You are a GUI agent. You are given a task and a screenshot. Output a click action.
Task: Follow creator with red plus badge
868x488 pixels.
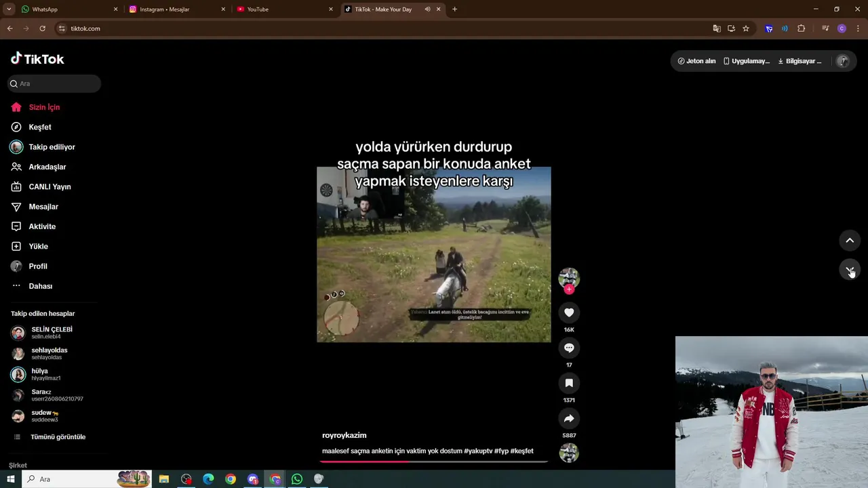tap(569, 289)
